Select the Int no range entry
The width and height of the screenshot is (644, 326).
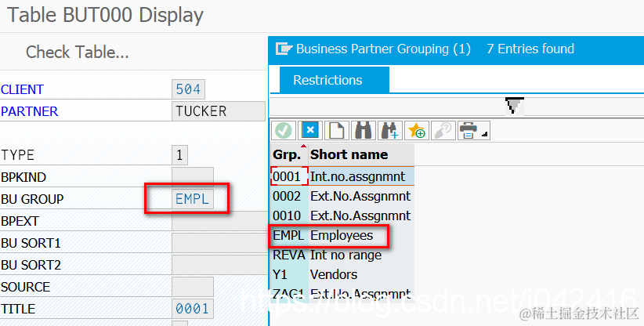tap(346, 255)
